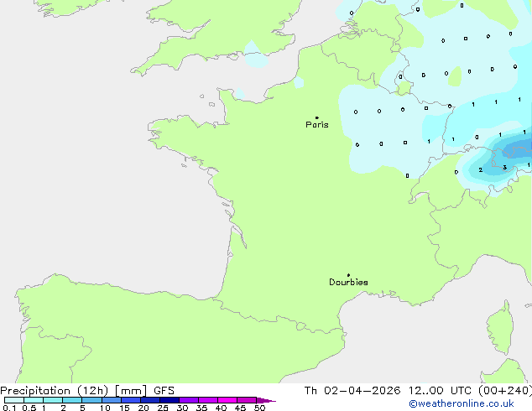Screen dimensions: 532x411
Task: Pick the 10–15 mm legend swatch
Action: (x=112, y=400)
